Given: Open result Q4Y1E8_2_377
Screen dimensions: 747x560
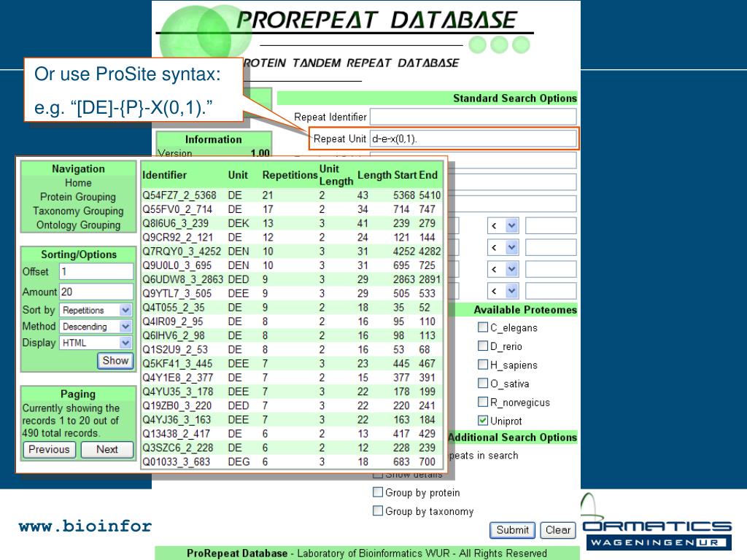Looking at the screenshot, I should (177, 378).
